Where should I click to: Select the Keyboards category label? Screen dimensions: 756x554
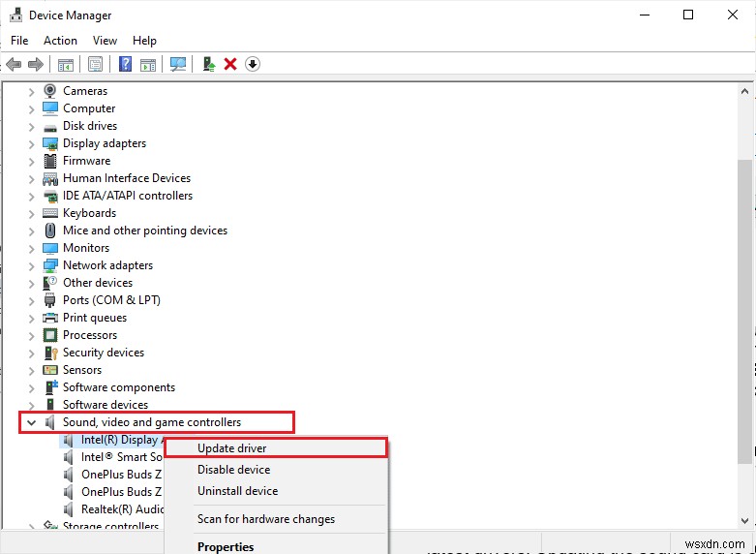[89, 213]
